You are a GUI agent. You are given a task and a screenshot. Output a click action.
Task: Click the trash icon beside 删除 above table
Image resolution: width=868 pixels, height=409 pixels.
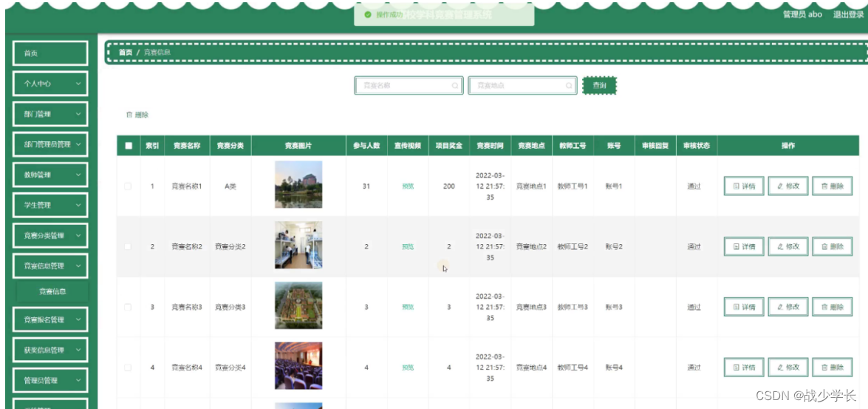pos(129,115)
